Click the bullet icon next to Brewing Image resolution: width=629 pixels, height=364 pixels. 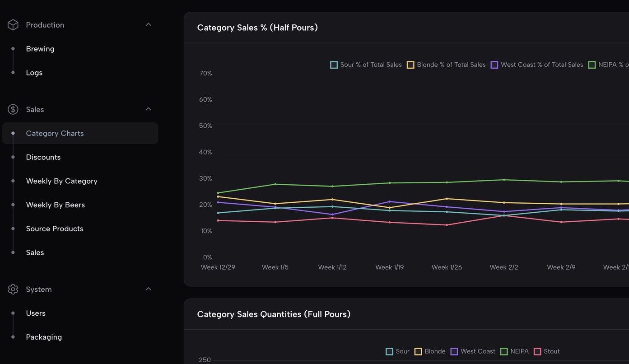point(13,48)
